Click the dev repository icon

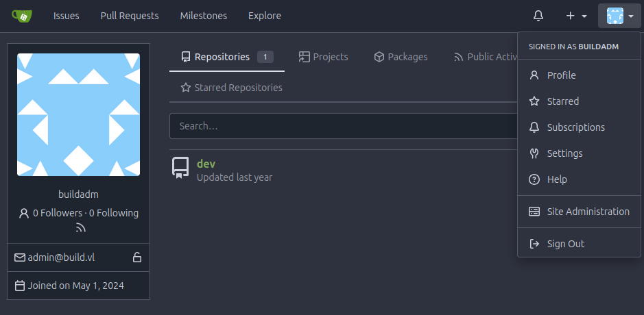[180, 168]
